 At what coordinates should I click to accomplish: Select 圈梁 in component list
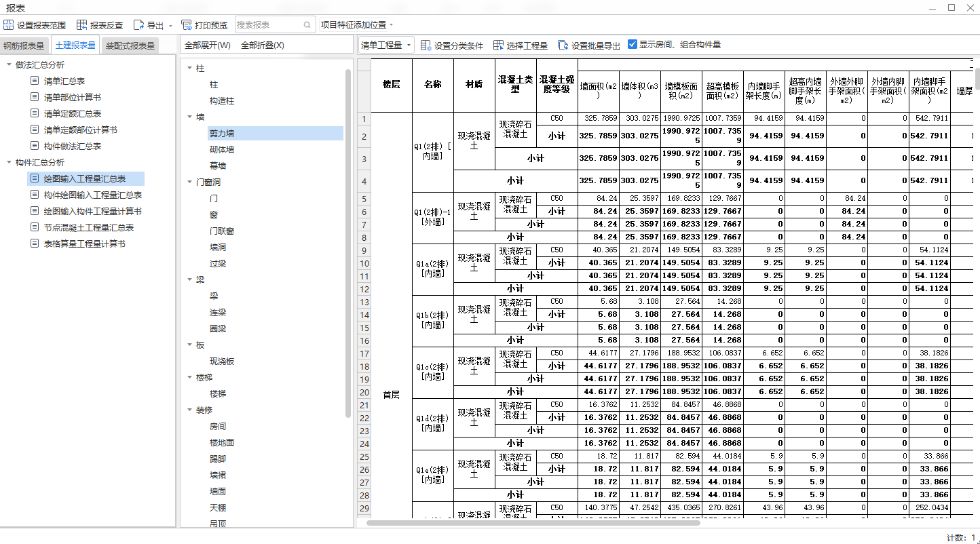(218, 328)
